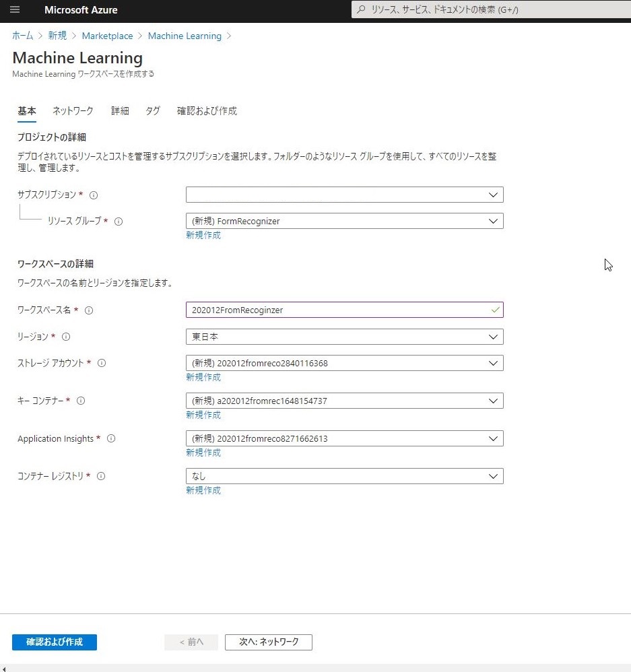This screenshot has height=672, width=631.
Task: Open info for ストレージ アカウント field
Action: pos(102,363)
